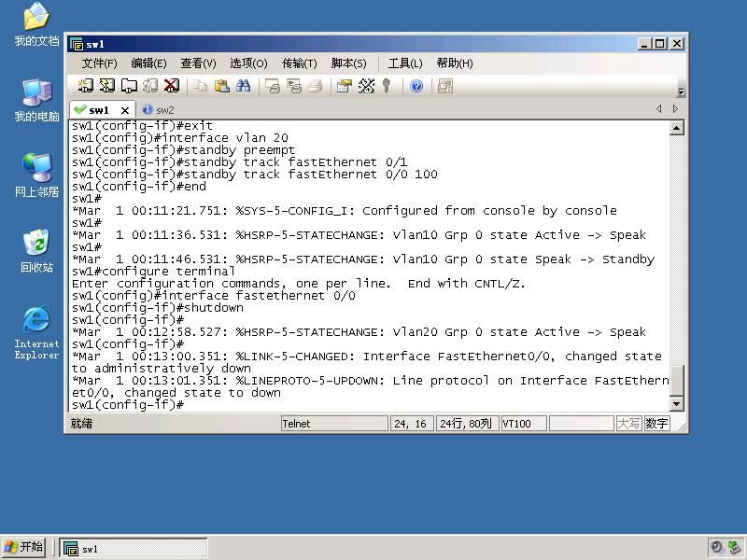Open the 我的电脑 desktop icon
The image size is (747, 560).
coord(36,100)
